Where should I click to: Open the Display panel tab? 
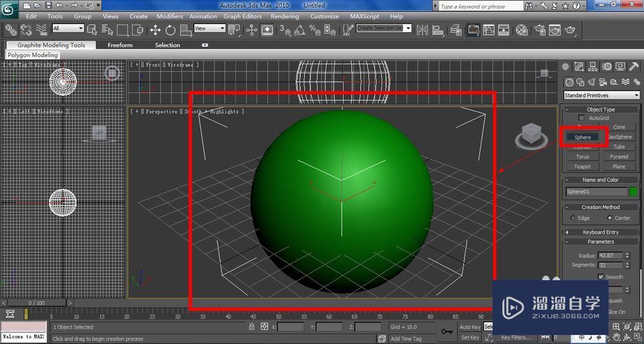(x=620, y=66)
